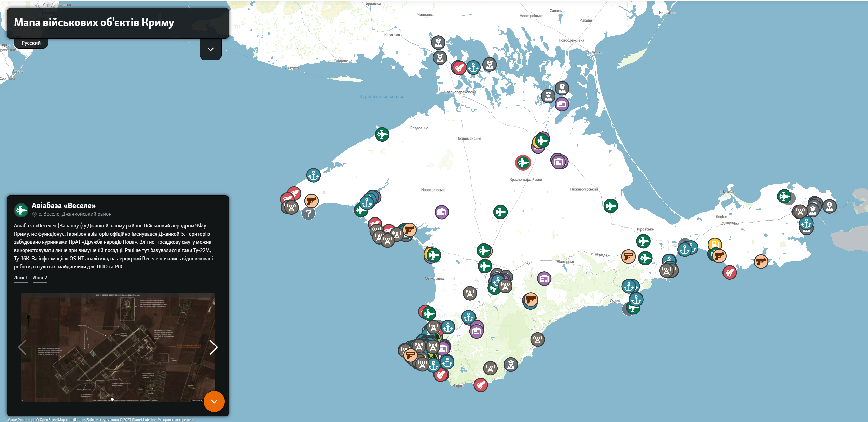Select the purple warehouse marker below Новоселівське
868x422 pixels.
pos(442,212)
